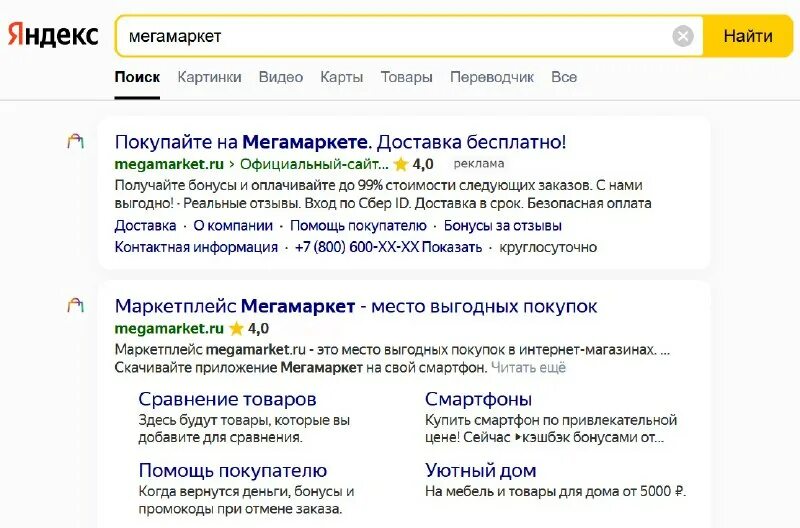This screenshot has height=528, width=800.
Task: Open the Сравнение товаров sitelink
Action: tap(227, 399)
